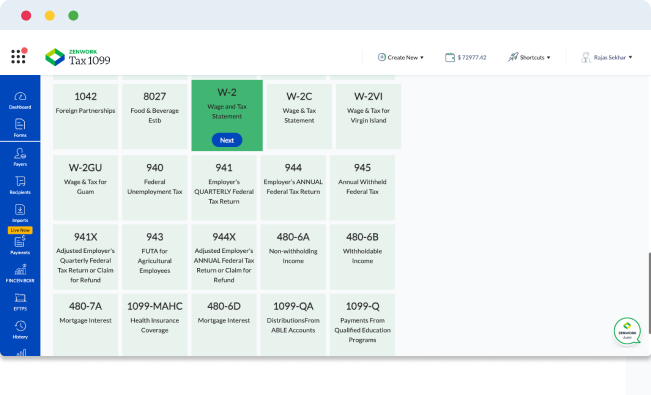Open the Rajas Sekhar account menu

point(607,57)
